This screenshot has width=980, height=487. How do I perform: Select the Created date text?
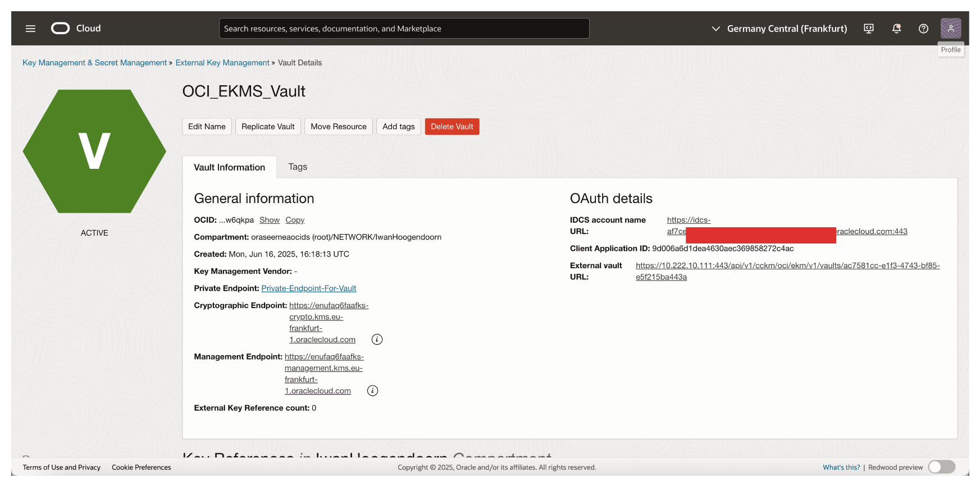coord(289,254)
